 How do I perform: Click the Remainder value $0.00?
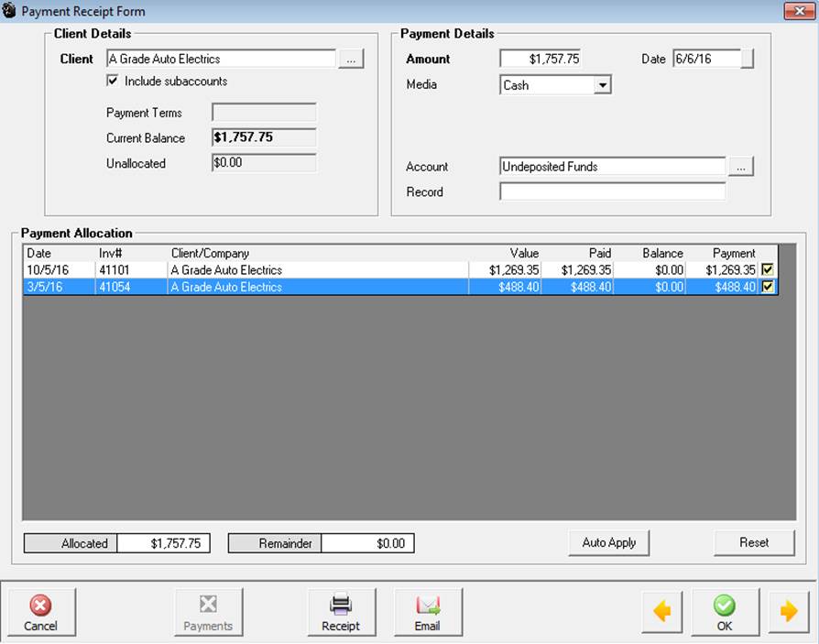[367, 543]
